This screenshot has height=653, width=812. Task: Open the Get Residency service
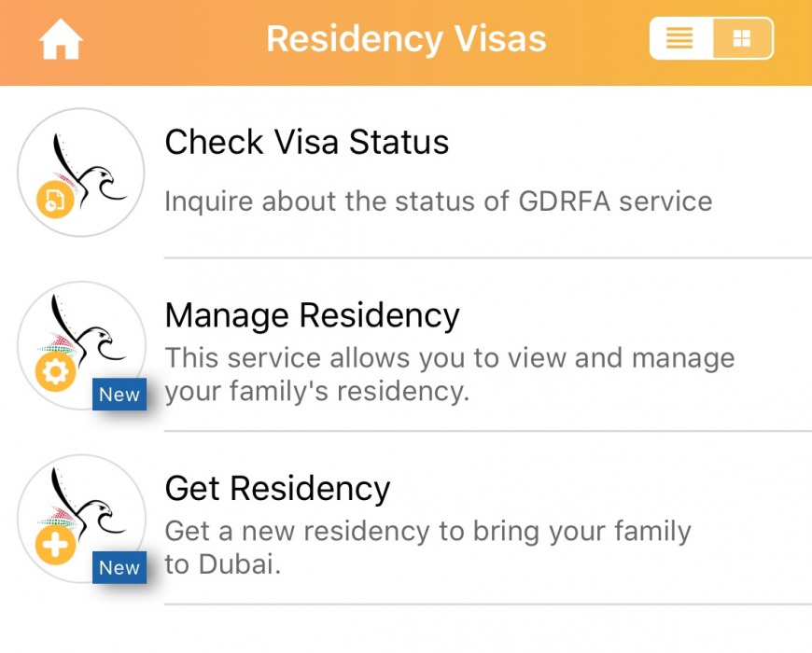pos(277,488)
